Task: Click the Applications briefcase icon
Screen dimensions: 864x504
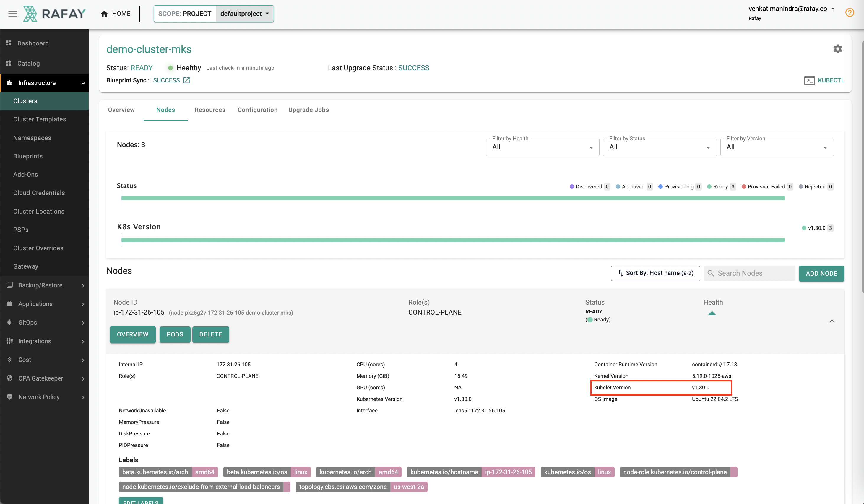Action: click(9, 303)
